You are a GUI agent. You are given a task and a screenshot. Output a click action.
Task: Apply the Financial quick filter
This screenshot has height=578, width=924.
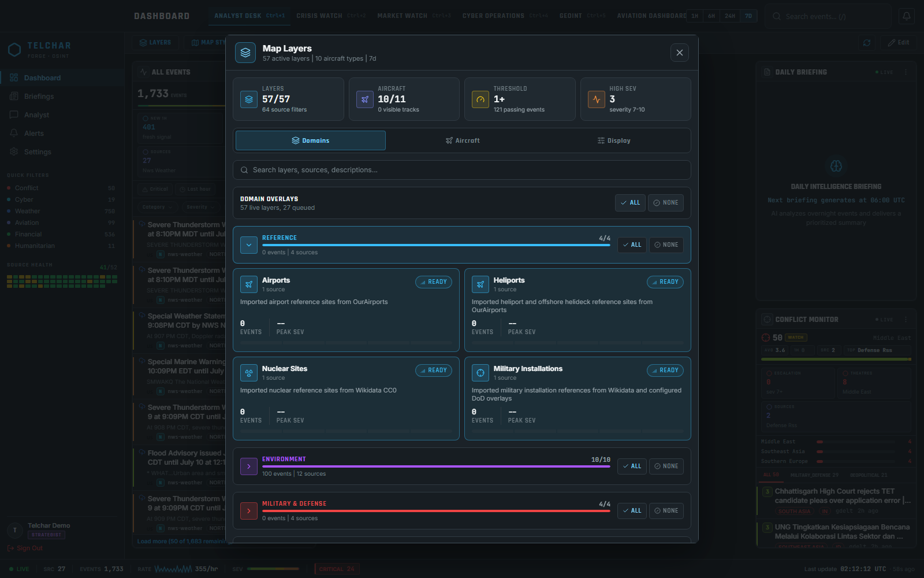click(x=61, y=234)
